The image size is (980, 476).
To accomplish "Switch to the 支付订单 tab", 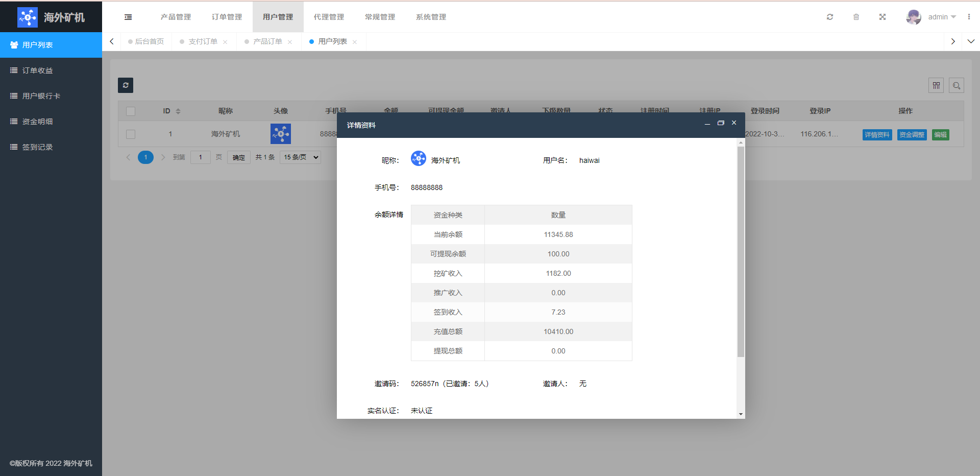I will tap(203, 41).
